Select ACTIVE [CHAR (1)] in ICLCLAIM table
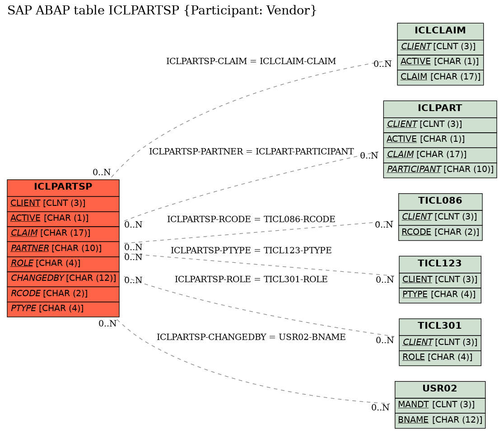The height and width of the screenshot is (433, 504). [x=440, y=62]
